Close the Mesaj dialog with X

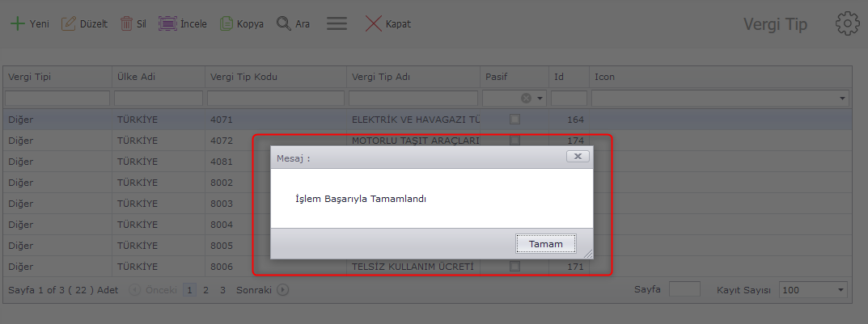pyautogui.click(x=577, y=157)
